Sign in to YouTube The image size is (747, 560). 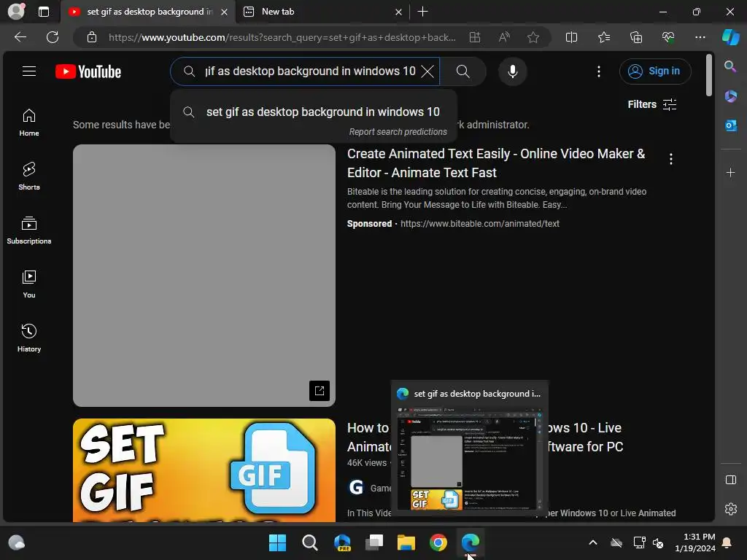click(x=655, y=71)
